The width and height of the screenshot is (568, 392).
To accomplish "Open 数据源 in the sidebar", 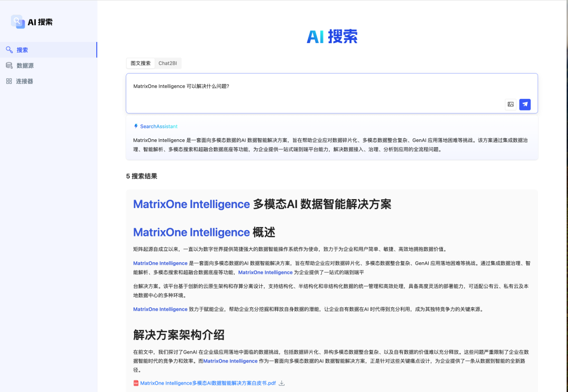I will pos(48,66).
